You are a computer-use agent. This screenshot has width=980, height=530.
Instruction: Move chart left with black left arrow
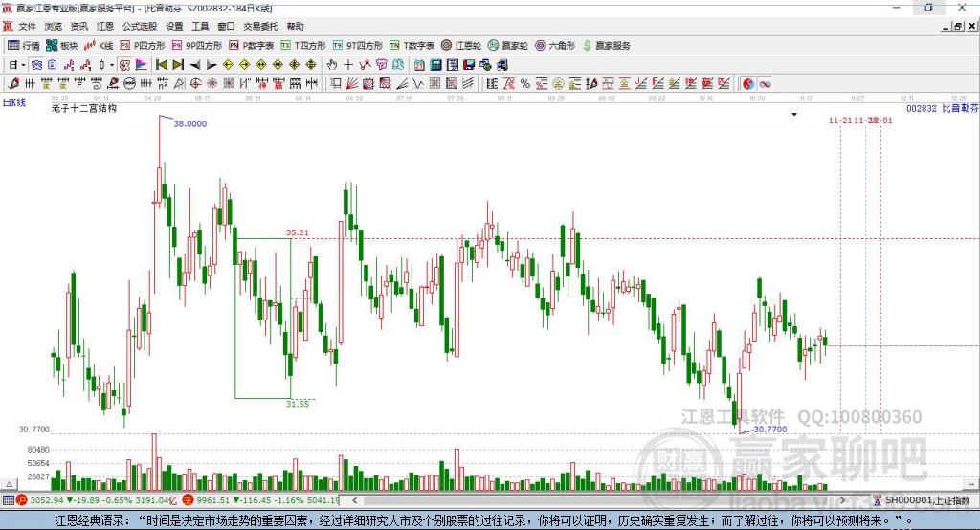pos(195,65)
